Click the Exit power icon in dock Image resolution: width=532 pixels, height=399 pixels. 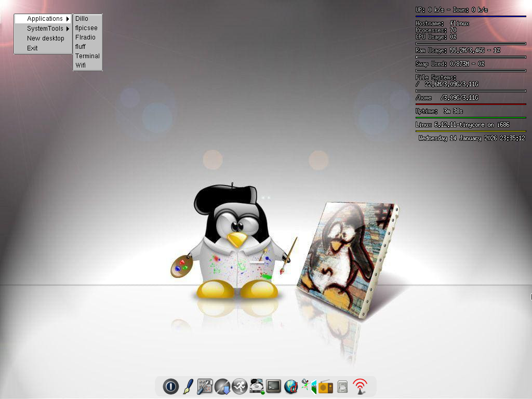click(x=170, y=387)
